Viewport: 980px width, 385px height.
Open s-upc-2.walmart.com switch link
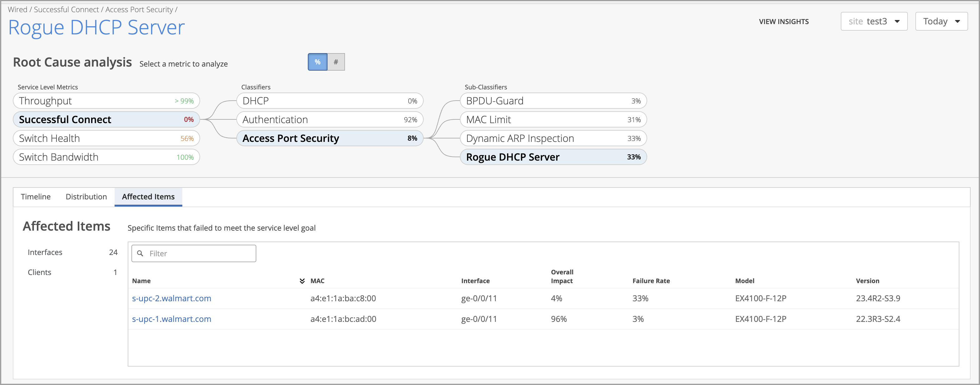(x=171, y=298)
